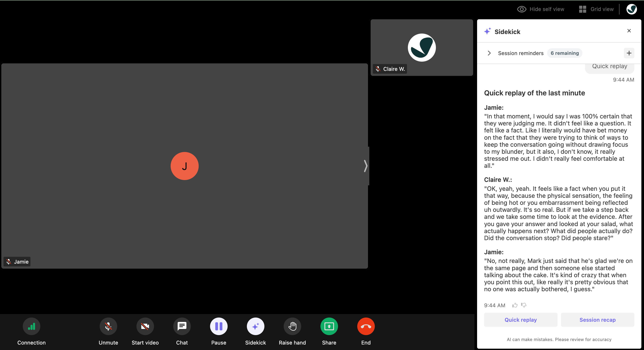
Task: Click the Quick replay button
Action: pyautogui.click(x=520, y=320)
